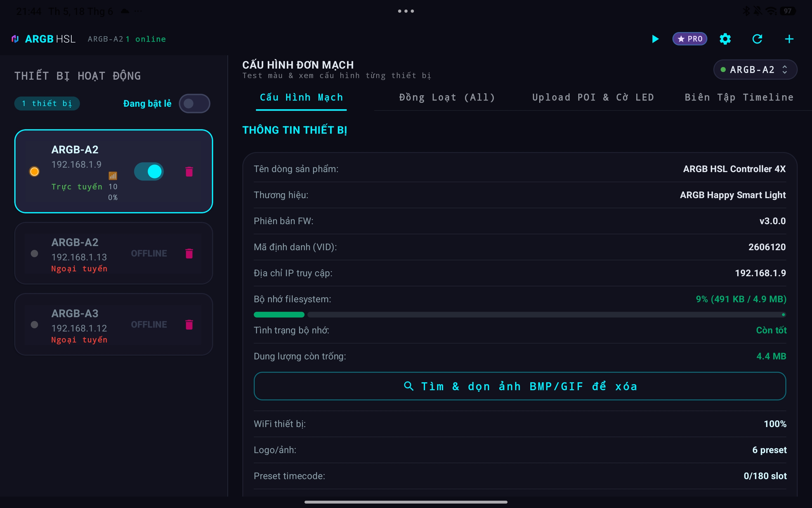812x508 pixels.
Task: Click the filesystem memory progress bar
Action: click(x=520, y=315)
